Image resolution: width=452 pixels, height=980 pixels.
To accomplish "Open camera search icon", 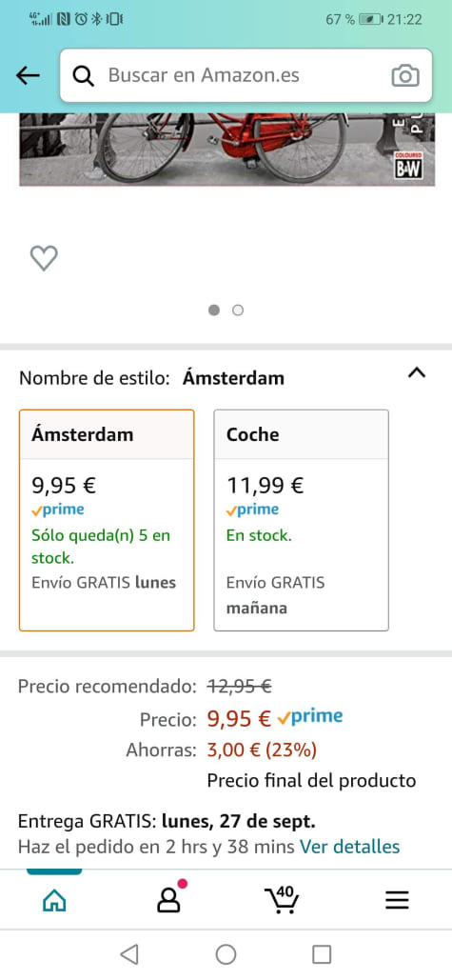I will [x=405, y=75].
